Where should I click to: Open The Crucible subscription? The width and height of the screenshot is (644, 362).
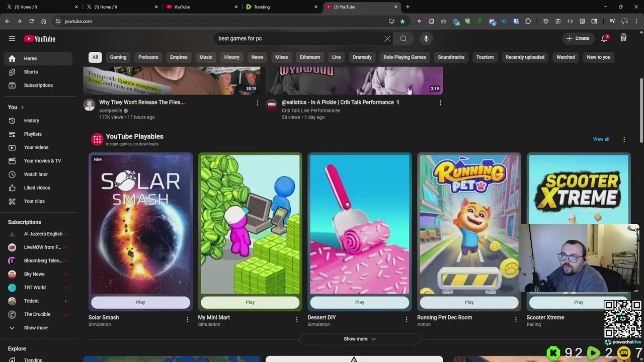[x=38, y=314]
